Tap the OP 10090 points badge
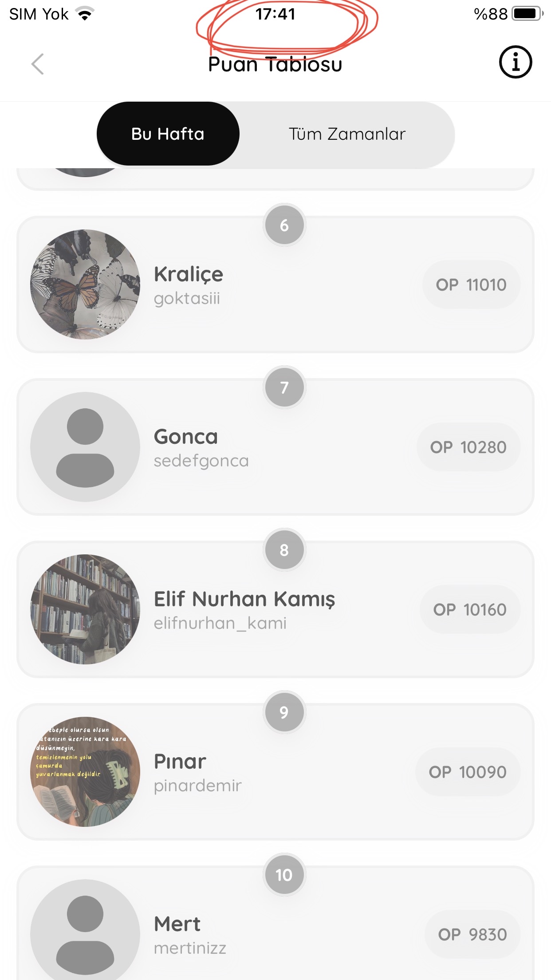Screen dimensions: 551x980 pyautogui.click(x=468, y=772)
